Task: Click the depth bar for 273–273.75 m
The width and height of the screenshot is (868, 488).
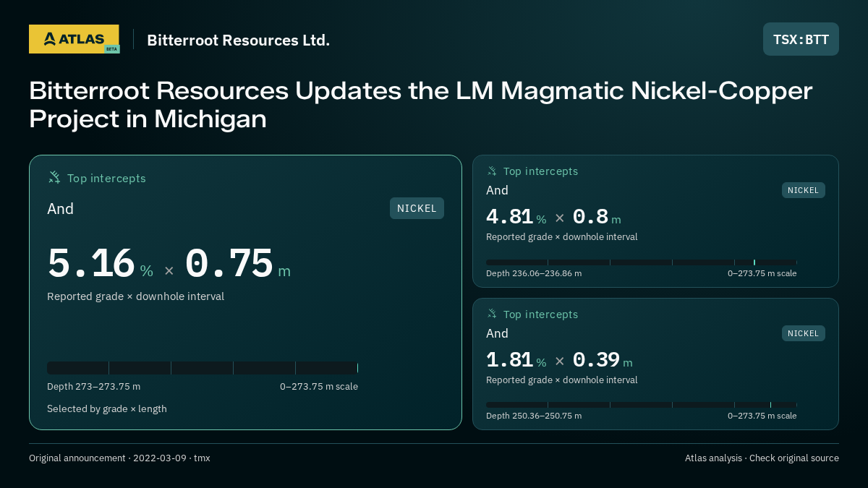Action: 203,367
